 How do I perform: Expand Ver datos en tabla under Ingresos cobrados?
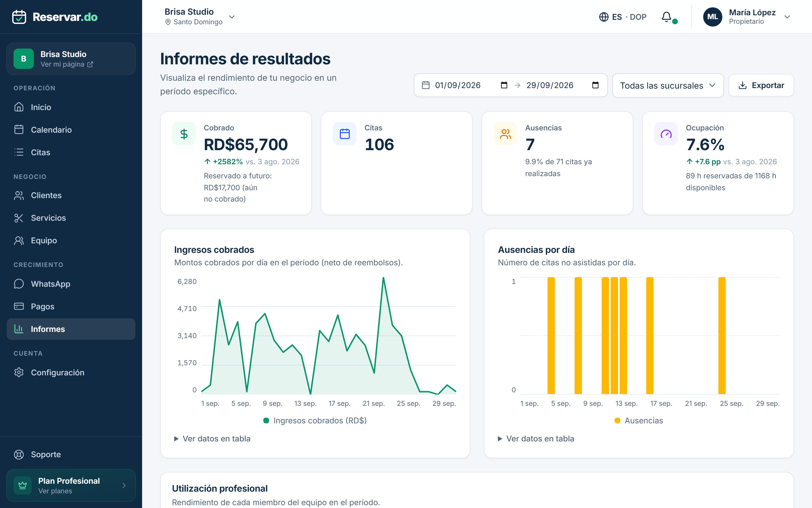coord(212,439)
